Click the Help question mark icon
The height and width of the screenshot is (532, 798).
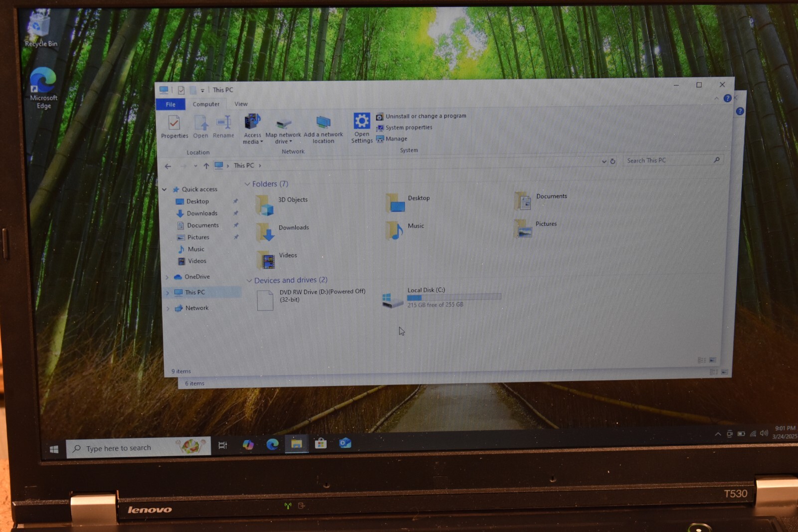[x=728, y=98]
